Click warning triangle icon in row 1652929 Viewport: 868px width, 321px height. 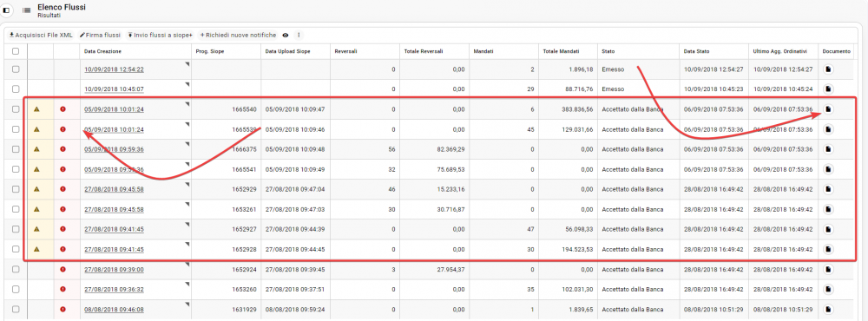[x=36, y=189]
